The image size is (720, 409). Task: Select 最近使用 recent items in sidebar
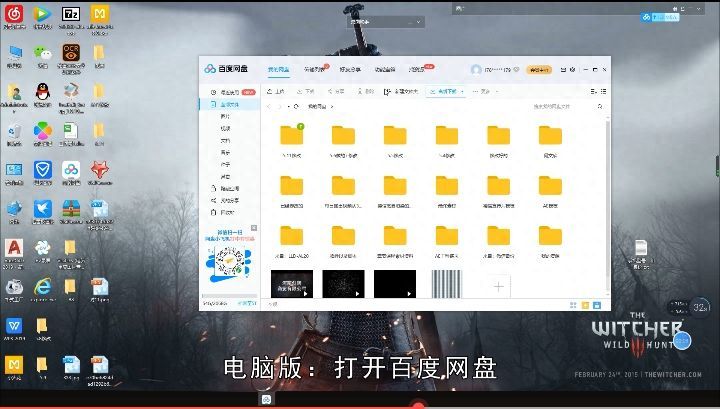tap(230, 92)
